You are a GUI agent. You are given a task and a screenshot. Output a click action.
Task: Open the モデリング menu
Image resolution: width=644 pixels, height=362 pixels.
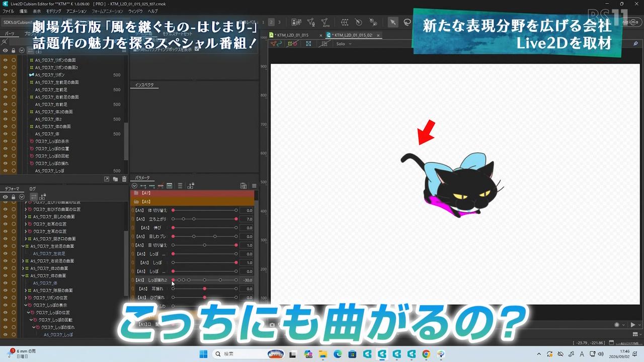click(54, 11)
